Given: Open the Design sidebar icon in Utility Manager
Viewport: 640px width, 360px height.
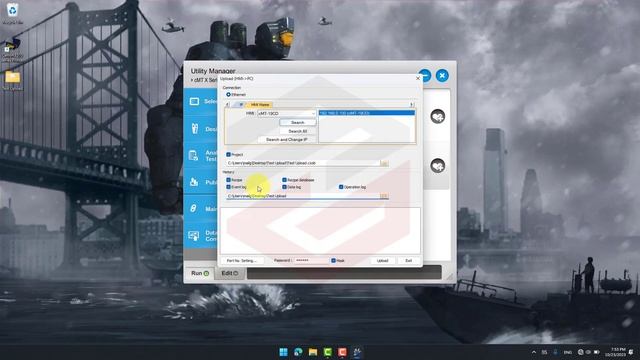Looking at the screenshot, I should coord(195,129).
